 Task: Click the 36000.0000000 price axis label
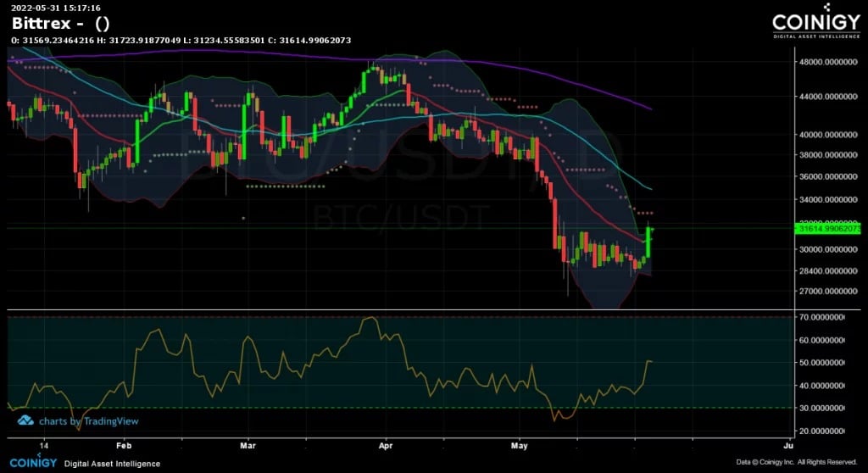(828, 176)
